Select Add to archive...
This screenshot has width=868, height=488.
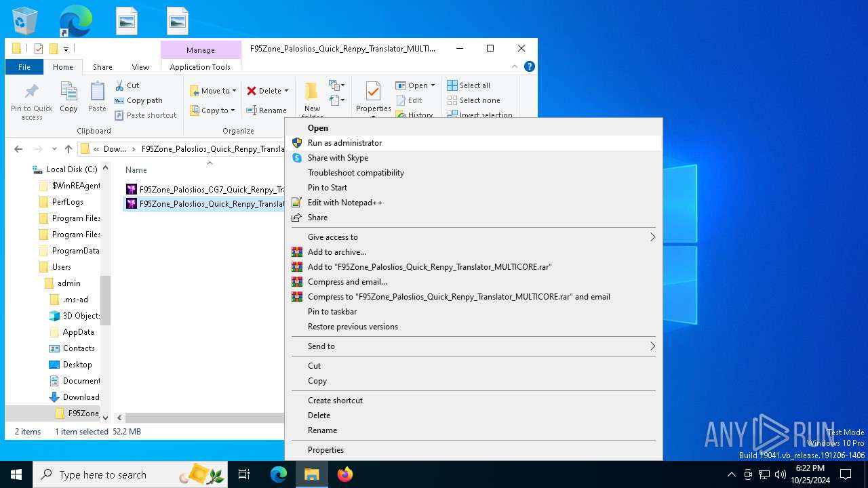tap(473, 252)
